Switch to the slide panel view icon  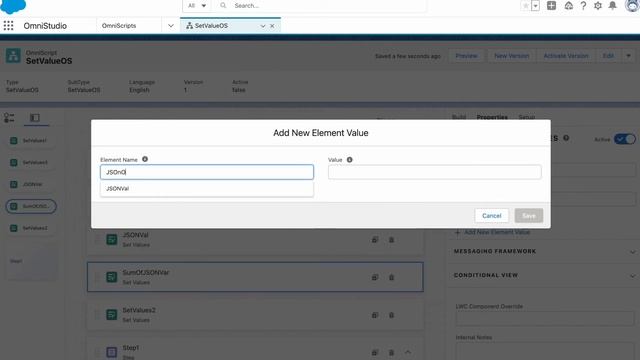pyautogui.click(x=35, y=118)
